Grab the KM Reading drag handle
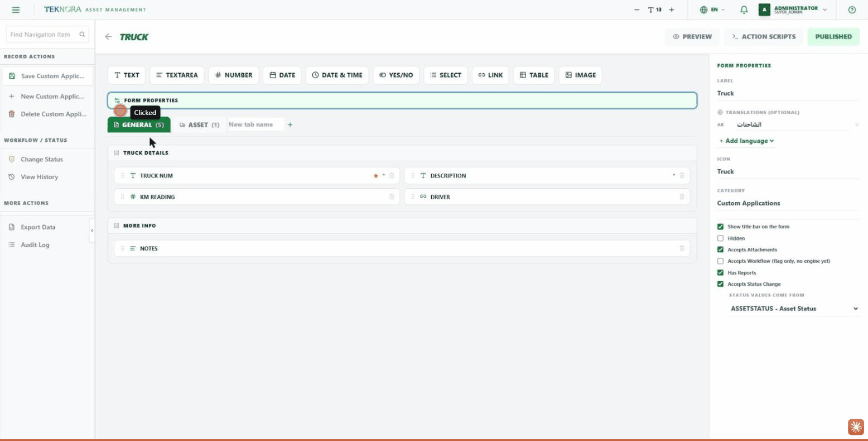 point(122,196)
